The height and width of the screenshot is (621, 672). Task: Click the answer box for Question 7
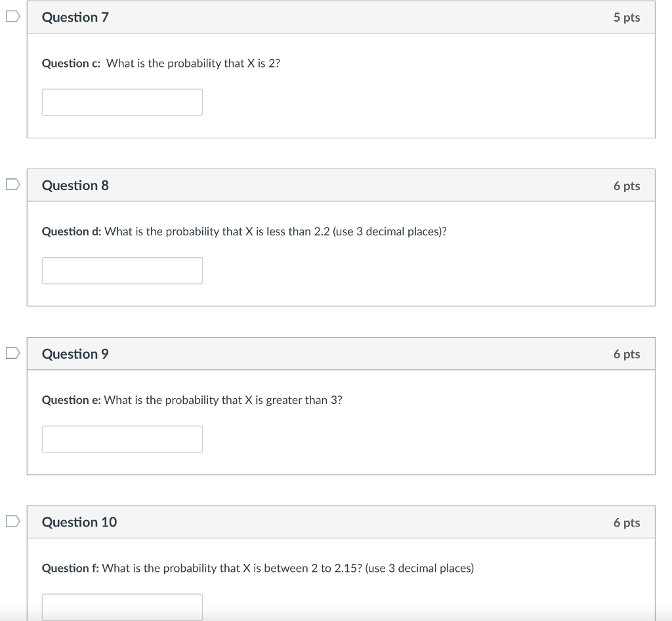pyautogui.click(x=122, y=102)
